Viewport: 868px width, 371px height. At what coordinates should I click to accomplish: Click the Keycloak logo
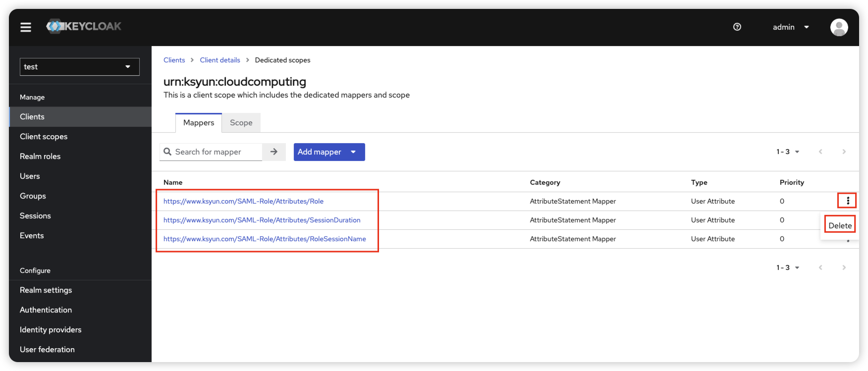pyautogui.click(x=84, y=26)
